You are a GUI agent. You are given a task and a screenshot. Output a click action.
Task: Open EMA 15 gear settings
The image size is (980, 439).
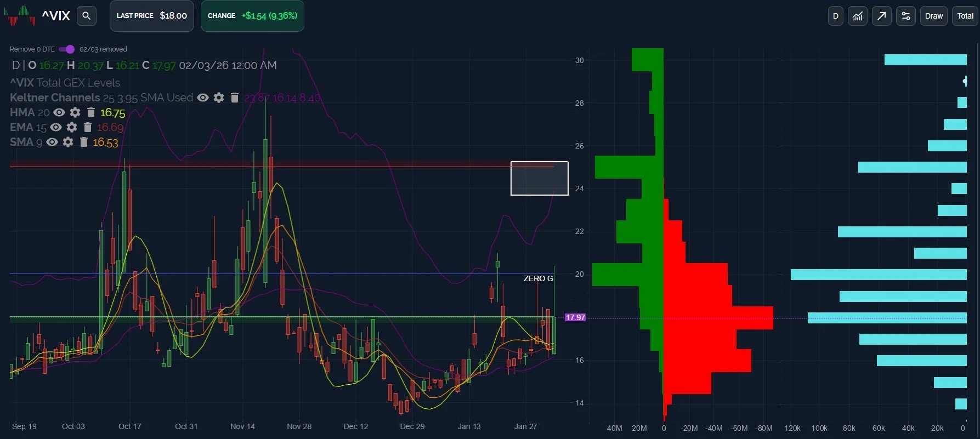(x=72, y=127)
